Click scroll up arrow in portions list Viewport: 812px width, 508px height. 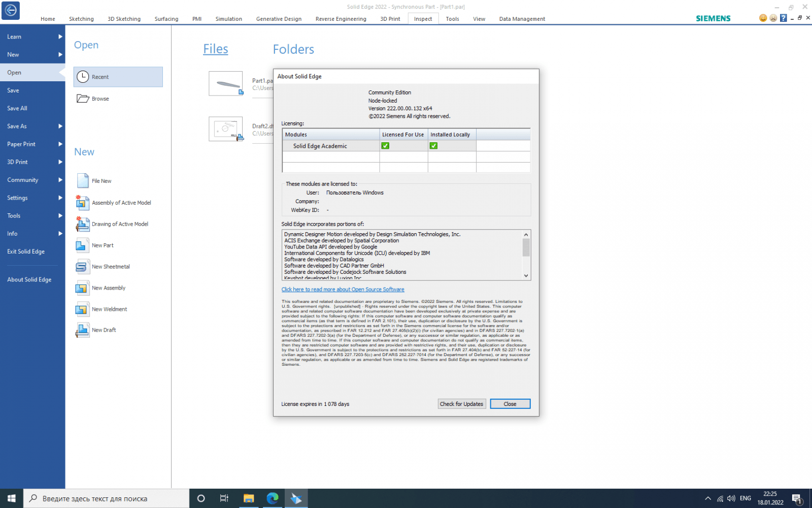pos(526,234)
